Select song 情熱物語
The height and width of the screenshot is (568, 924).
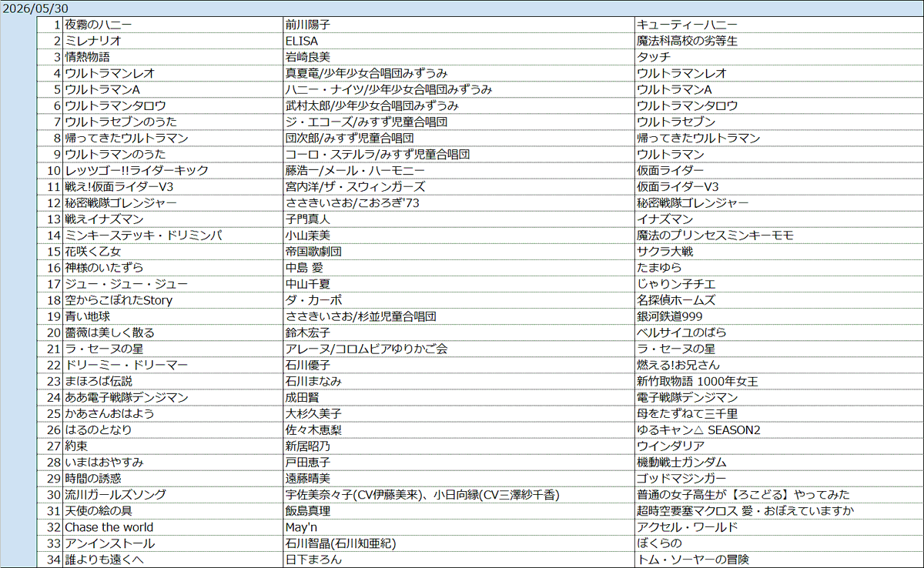pyautogui.click(x=87, y=57)
